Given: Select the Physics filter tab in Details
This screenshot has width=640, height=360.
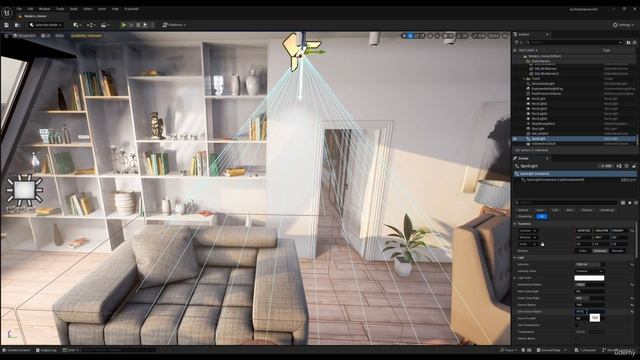Looking at the screenshot, I should click(x=587, y=210).
